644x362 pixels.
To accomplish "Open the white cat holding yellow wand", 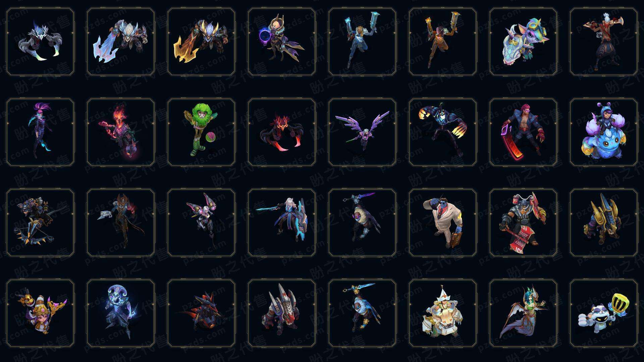I will click(604, 313).
